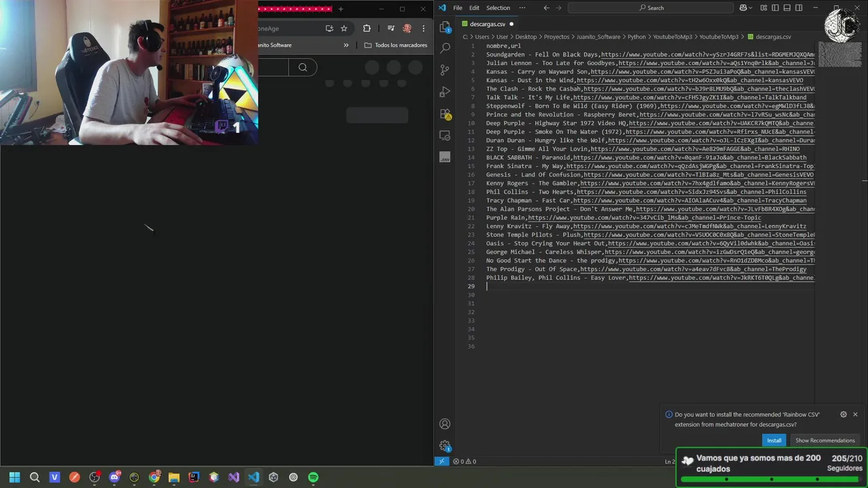
Task: Open the Soundgarden Fell On Black Days URL
Action: 707,54
